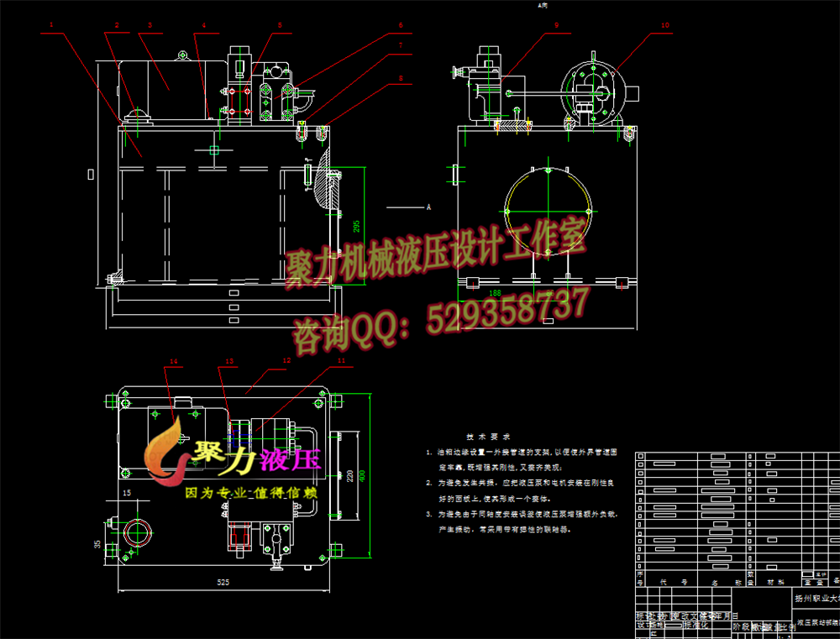
Task: Click part balloon number 7
Action: pyautogui.click(x=400, y=46)
